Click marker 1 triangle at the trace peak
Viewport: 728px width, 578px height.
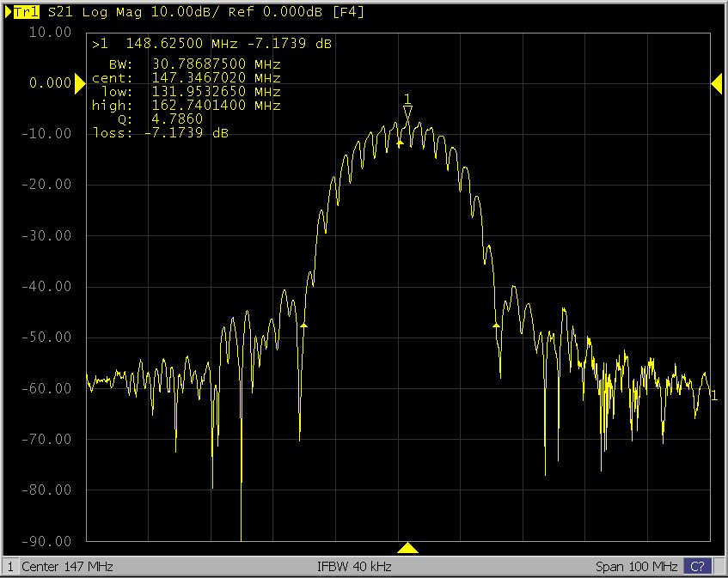tap(408, 113)
